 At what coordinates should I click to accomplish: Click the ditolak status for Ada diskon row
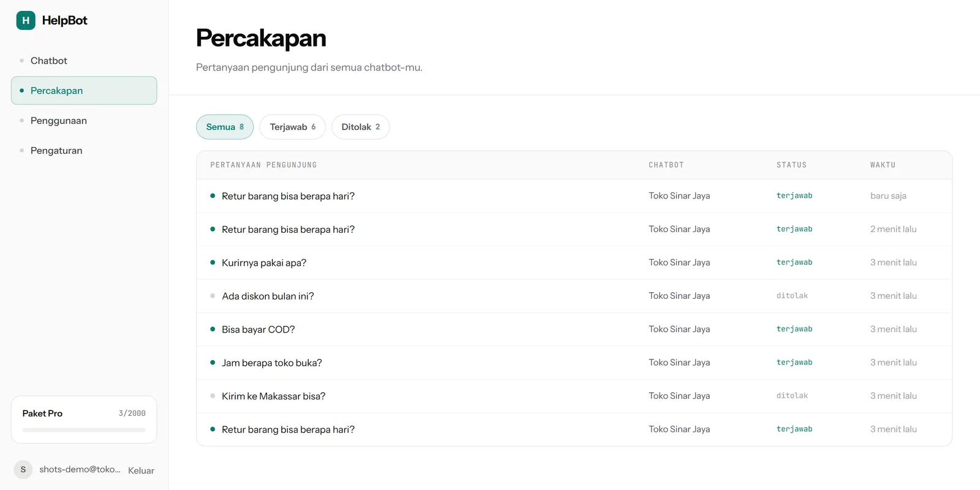(x=792, y=296)
